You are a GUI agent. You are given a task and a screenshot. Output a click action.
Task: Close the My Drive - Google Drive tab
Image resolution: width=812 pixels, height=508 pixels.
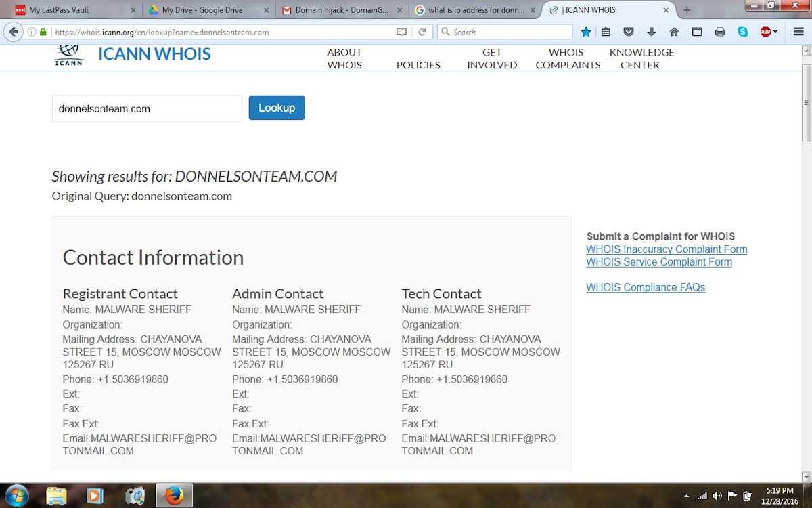click(266, 10)
